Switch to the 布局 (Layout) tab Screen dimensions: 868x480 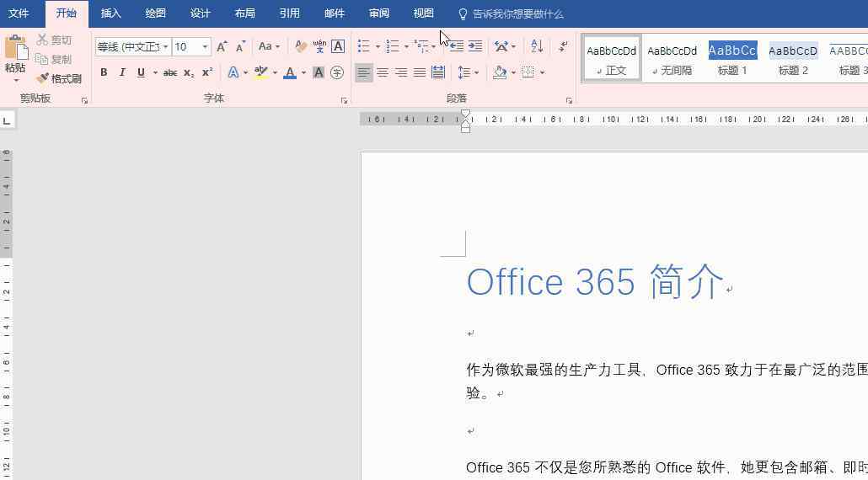(244, 13)
